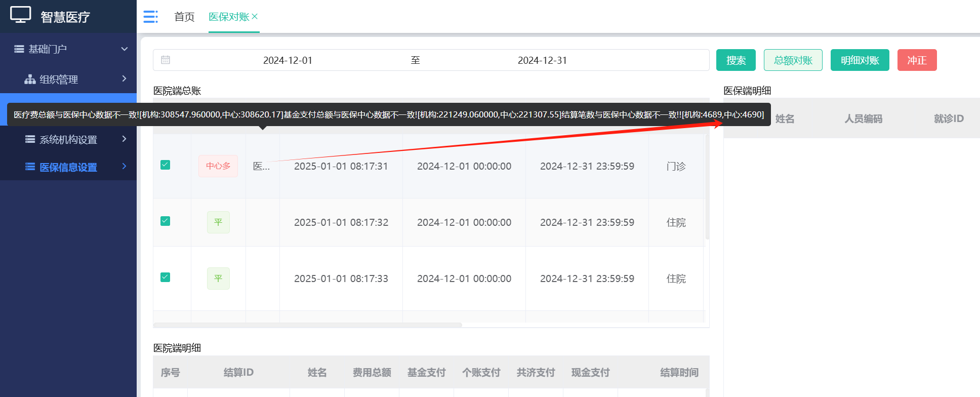This screenshot has height=397, width=980.
Task: Click the calendar icon in date field
Action: (x=166, y=60)
